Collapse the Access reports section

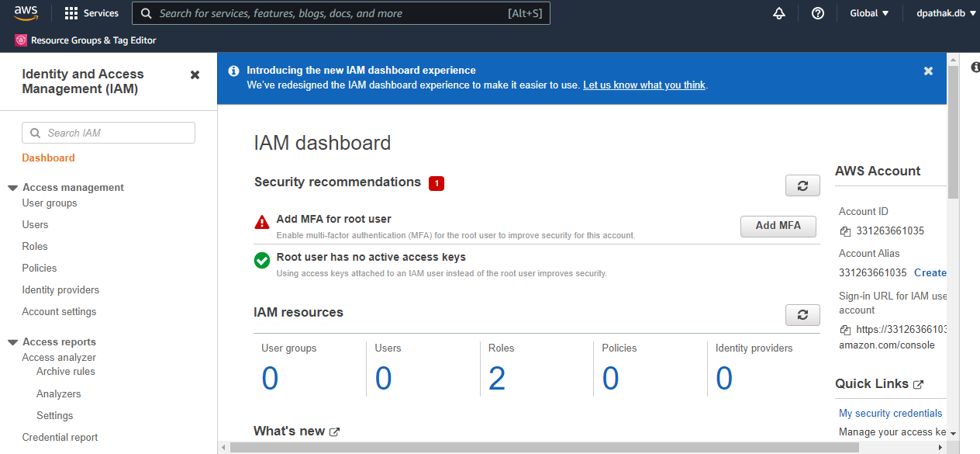pos(12,342)
